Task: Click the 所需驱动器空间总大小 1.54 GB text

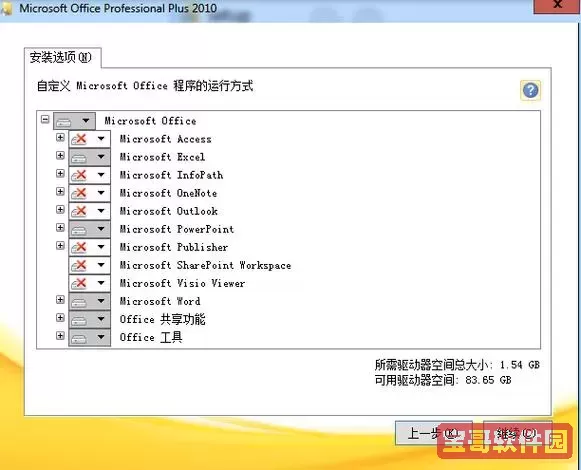Action: click(457, 365)
